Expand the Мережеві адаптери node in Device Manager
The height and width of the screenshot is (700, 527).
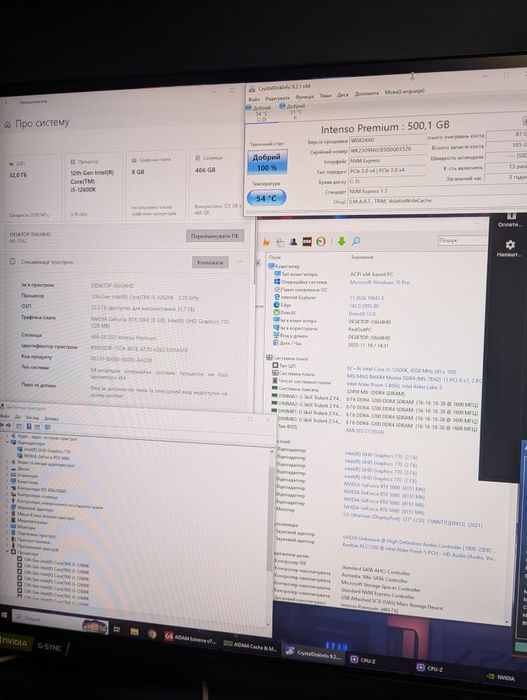pos(8,508)
